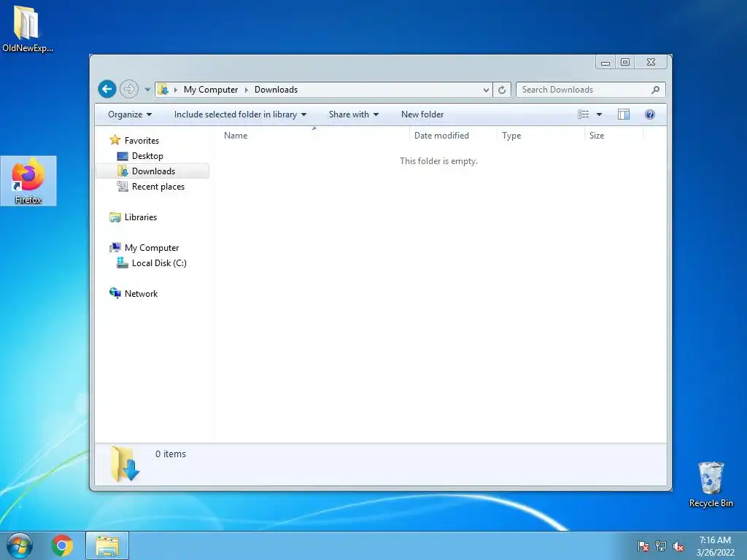
Task: Click the 0 items status text
Action: (x=171, y=454)
